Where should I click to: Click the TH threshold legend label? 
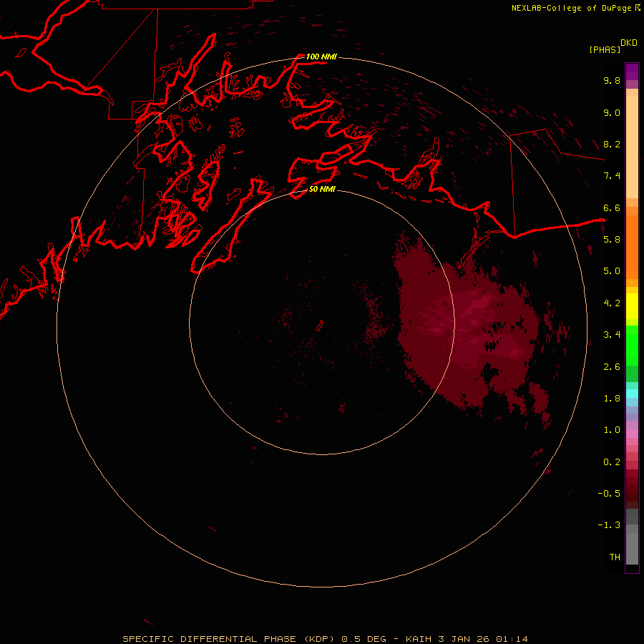click(x=615, y=557)
